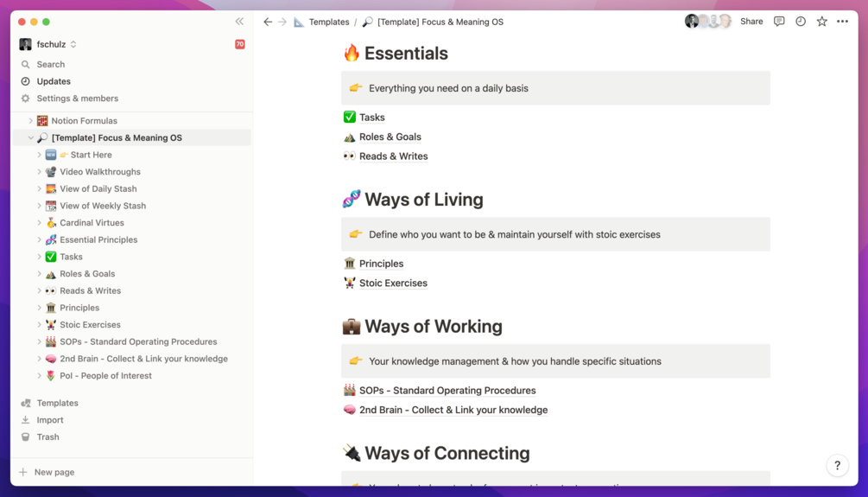This screenshot has height=497, width=868.
Task: Open the three-dot page options menu
Action: pyautogui.click(x=843, y=22)
